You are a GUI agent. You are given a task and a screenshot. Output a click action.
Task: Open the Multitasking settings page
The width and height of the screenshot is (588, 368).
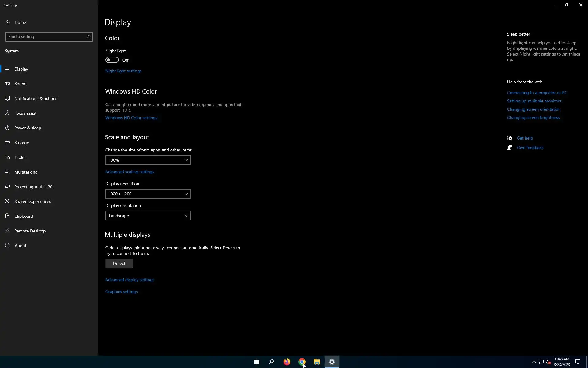26,172
